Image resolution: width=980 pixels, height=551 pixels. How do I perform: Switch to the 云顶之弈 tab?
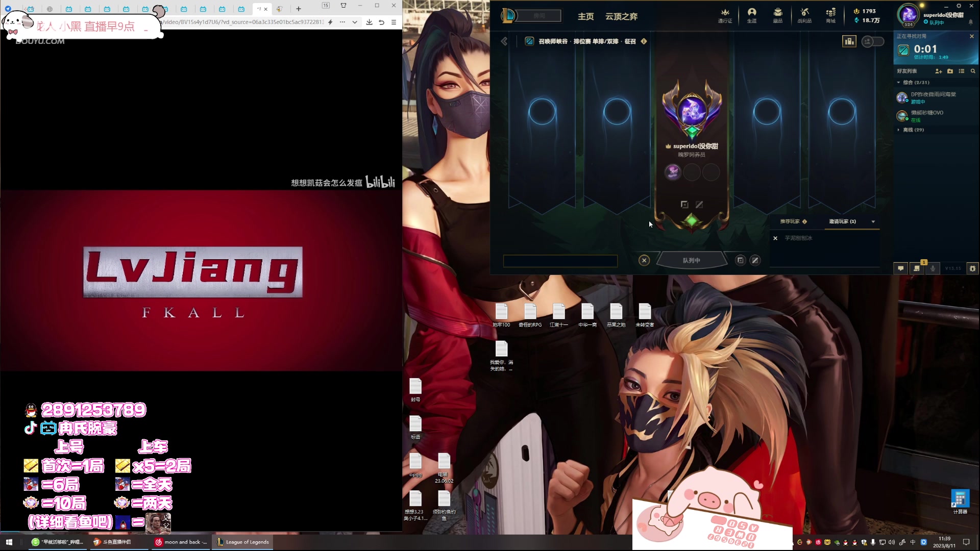click(x=621, y=16)
